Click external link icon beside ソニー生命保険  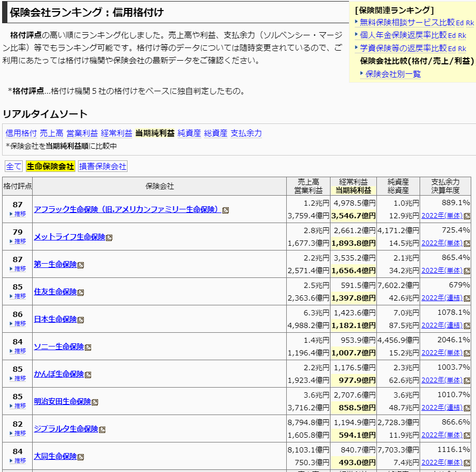click(88, 347)
